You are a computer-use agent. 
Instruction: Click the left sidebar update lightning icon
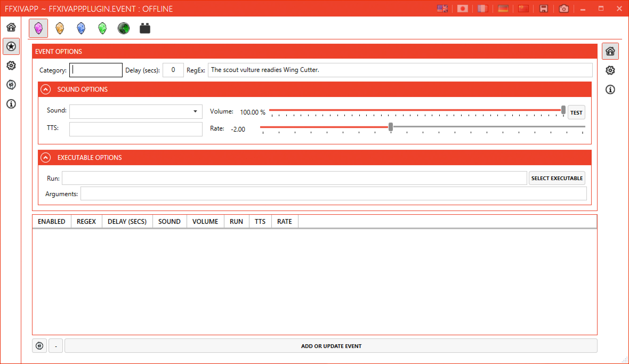click(x=11, y=85)
